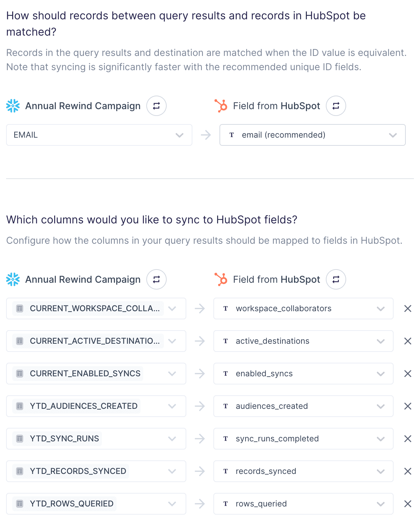Remove the workspace_collaborators mapping row
This screenshot has height=518, width=420.
click(x=408, y=308)
